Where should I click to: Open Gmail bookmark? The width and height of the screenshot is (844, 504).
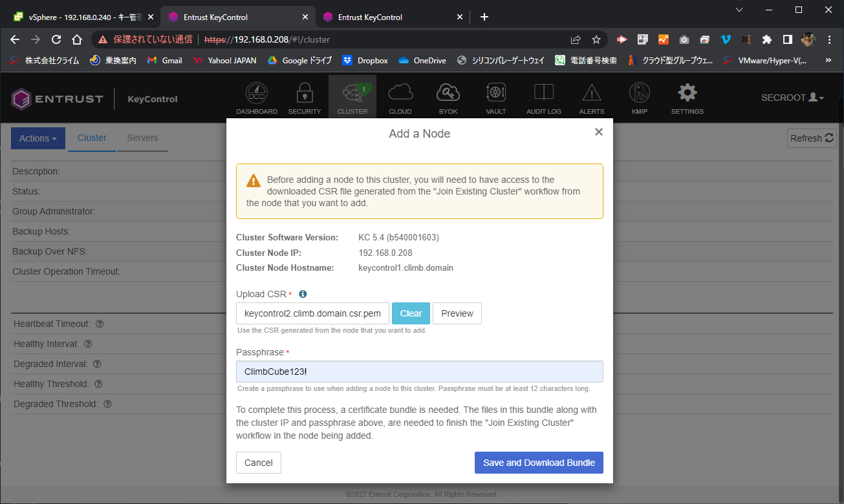click(165, 60)
